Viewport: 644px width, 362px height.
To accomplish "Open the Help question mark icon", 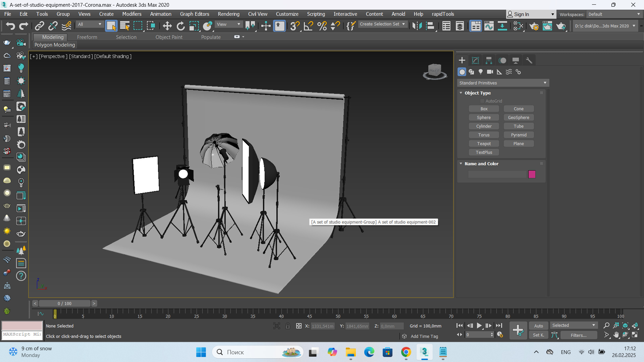I will click(21, 276).
